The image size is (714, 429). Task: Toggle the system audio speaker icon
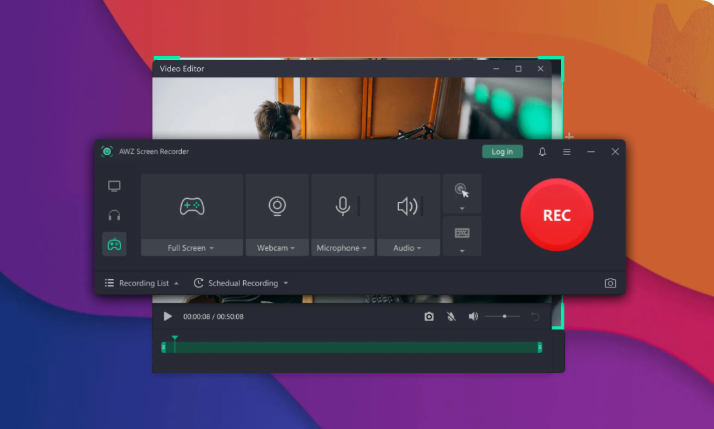tap(407, 206)
